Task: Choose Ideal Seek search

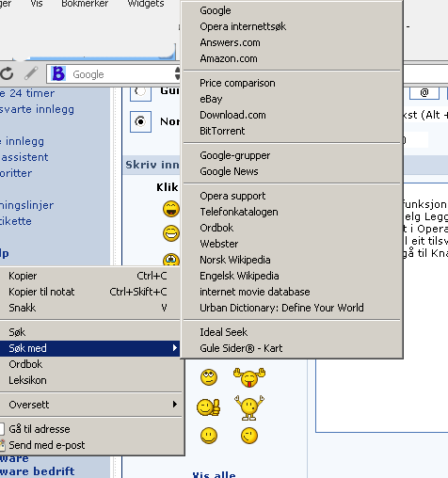Action: (292, 332)
